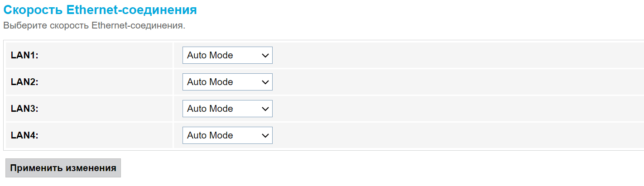Screen dimensions: 644x186
Task: Open the LAN3 speed dropdown
Action: pyautogui.click(x=227, y=109)
